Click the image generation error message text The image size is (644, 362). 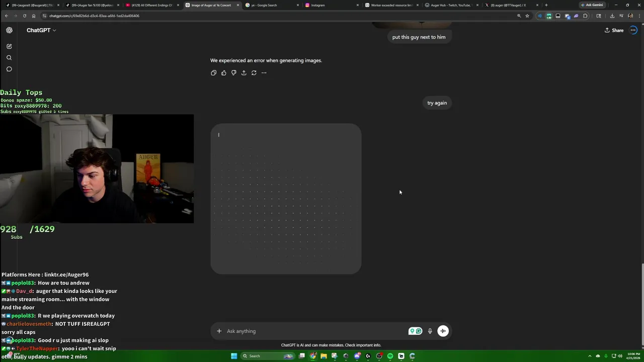coord(266,60)
